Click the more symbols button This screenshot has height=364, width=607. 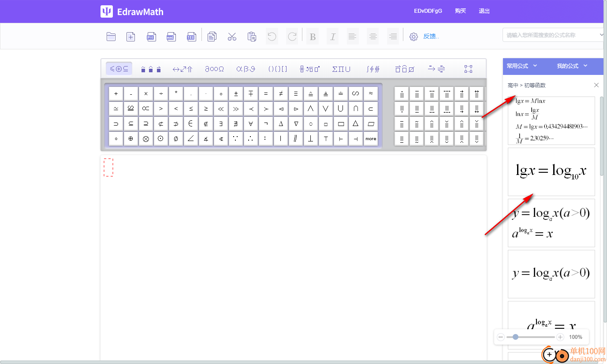coord(371,138)
